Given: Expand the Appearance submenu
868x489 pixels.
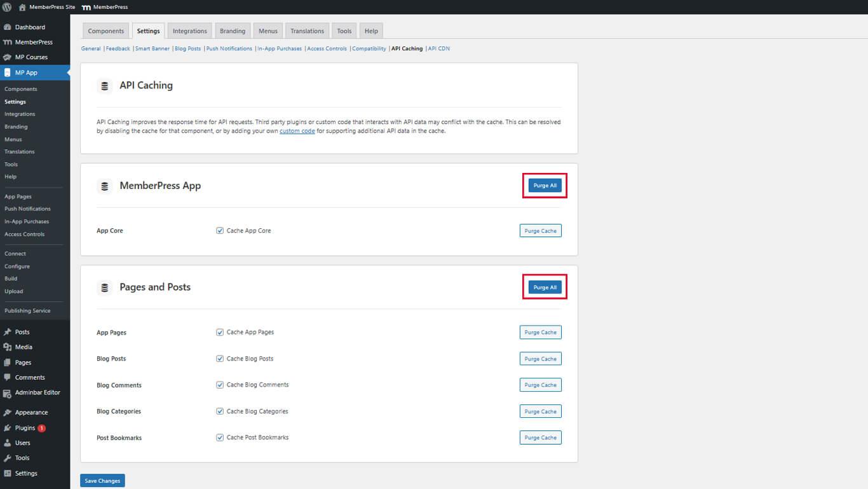Looking at the screenshot, I should point(30,412).
